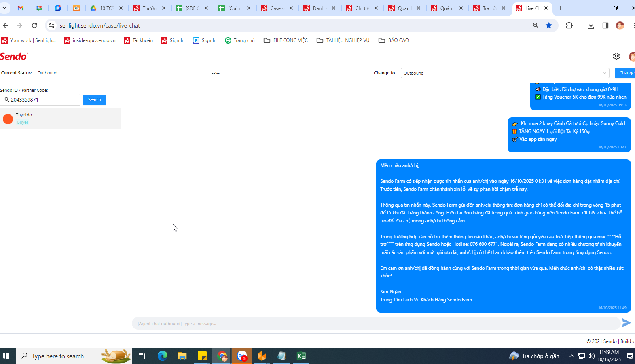This screenshot has height=364, width=635.
Task: Switch to the Case browser tab
Action: coord(277,8)
